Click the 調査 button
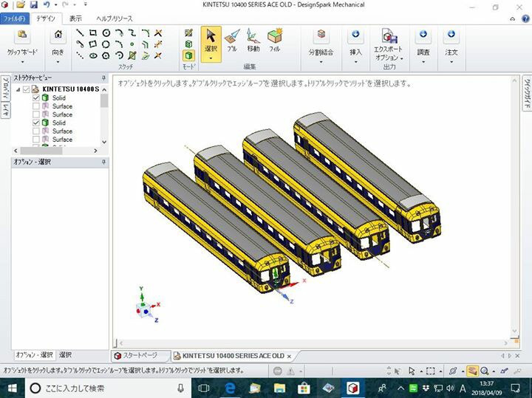This screenshot has height=398, width=532. click(x=423, y=42)
